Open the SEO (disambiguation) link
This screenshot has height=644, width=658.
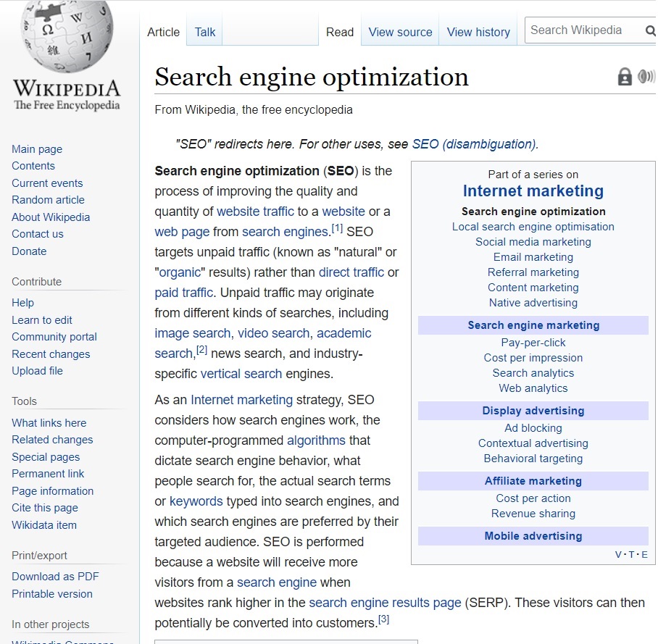click(x=474, y=144)
